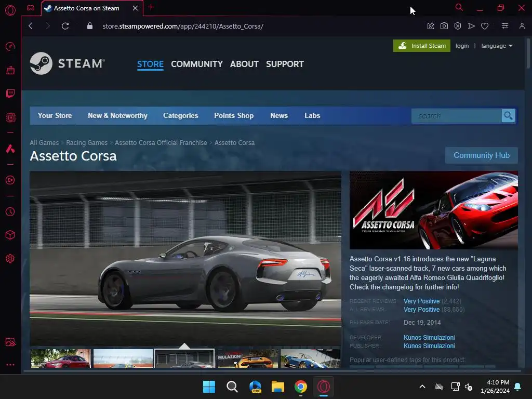The width and height of the screenshot is (532, 399).
Task: Open recent reviews Very Positive link
Action: [422, 301]
